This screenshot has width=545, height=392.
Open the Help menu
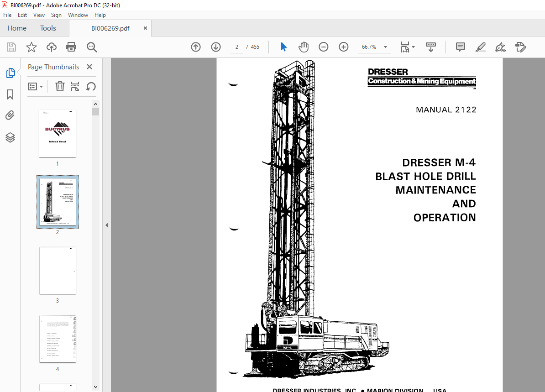[100, 15]
